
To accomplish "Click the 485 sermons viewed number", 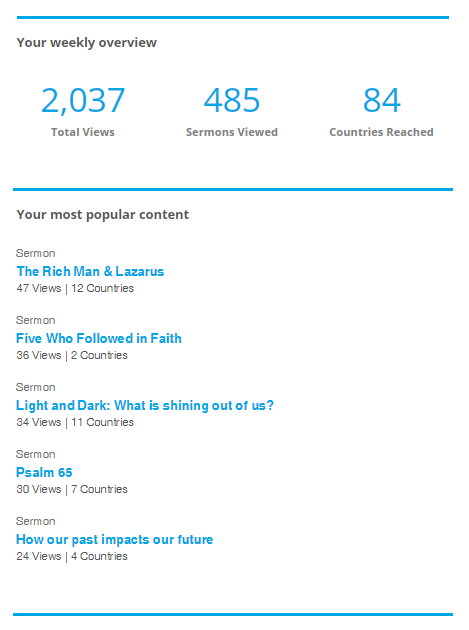I will point(232,100).
